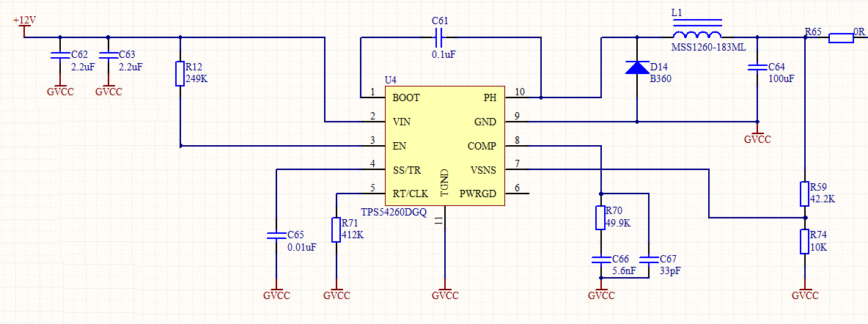868x324 pixels.
Task: Select capacitor C61 symbol
Action: tap(438, 38)
